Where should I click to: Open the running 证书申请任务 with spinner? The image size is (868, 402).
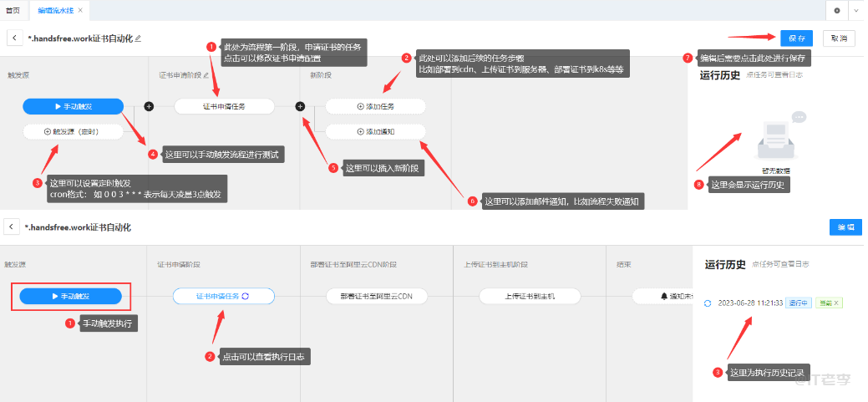223,296
